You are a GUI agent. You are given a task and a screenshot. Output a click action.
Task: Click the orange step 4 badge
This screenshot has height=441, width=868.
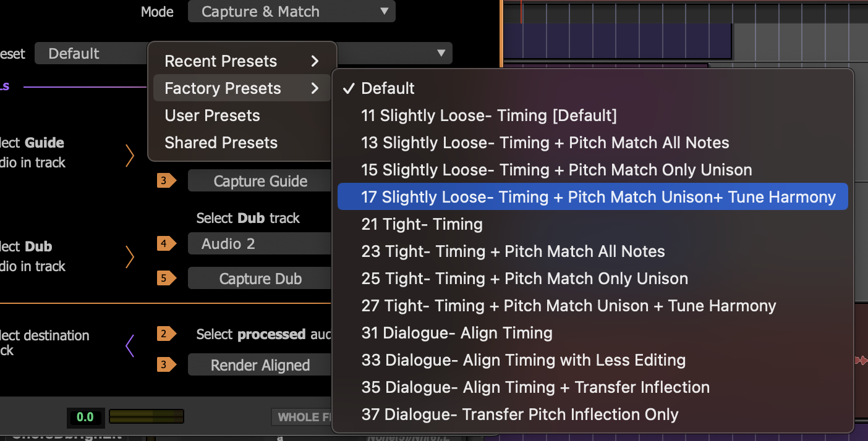pyautogui.click(x=166, y=243)
